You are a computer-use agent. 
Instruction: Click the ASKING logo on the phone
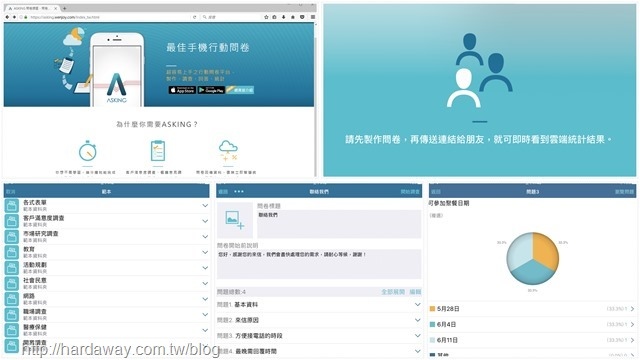tap(116, 88)
